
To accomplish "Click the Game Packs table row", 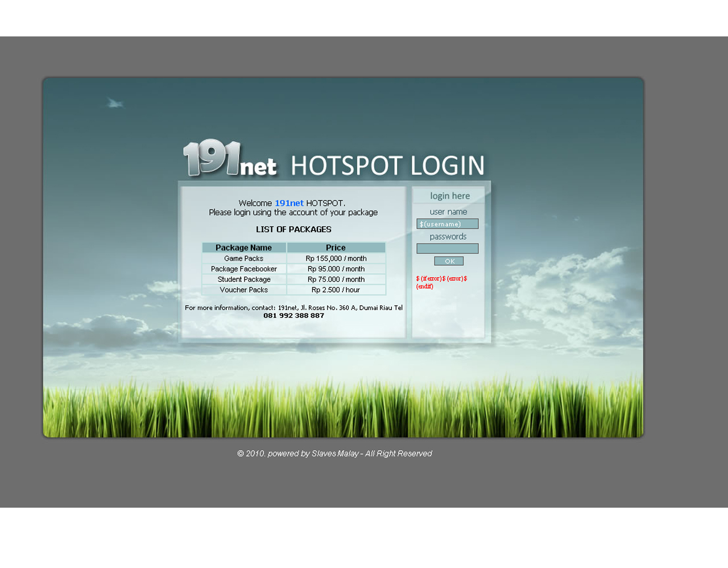I will [243, 258].
